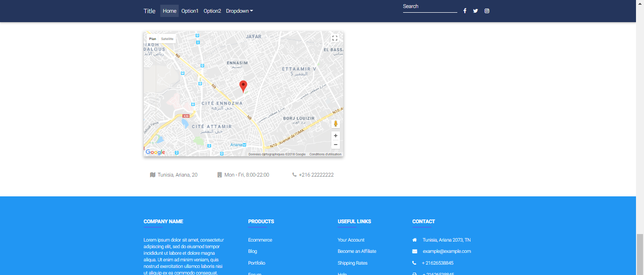644x275 pixels.
Task: Zoom in with the map plus button
Action: (x=336, y=136)
